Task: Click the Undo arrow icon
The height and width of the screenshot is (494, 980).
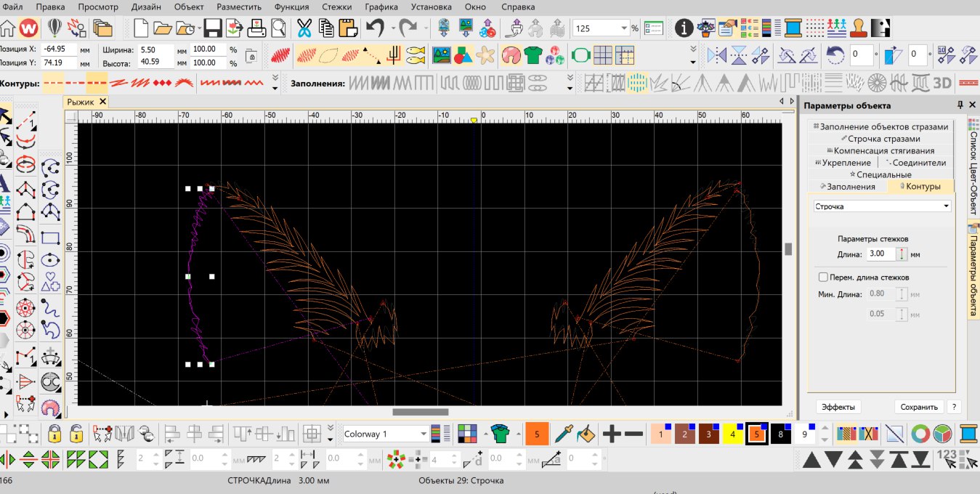Action: pyautogui.click(x=375, y=28)
